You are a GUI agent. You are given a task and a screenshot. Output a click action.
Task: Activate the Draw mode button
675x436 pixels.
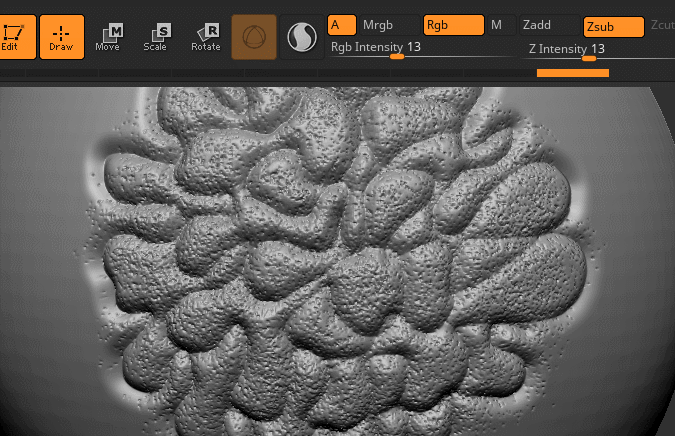pos(62,37)
